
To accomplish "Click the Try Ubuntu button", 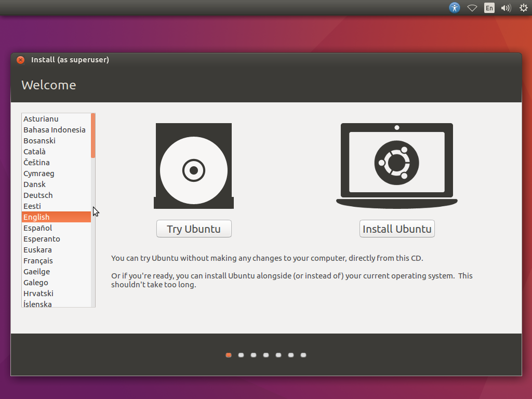I will [194, 229].
